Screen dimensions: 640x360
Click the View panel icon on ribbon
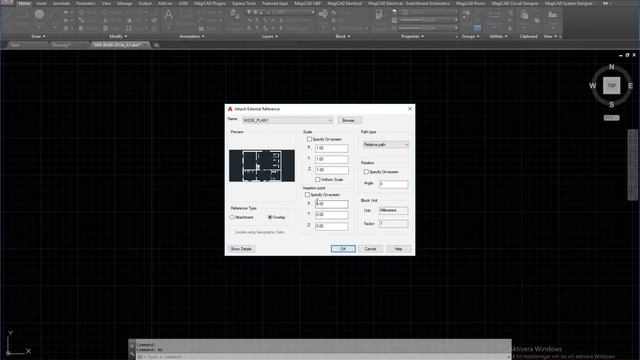coord(553,16)
